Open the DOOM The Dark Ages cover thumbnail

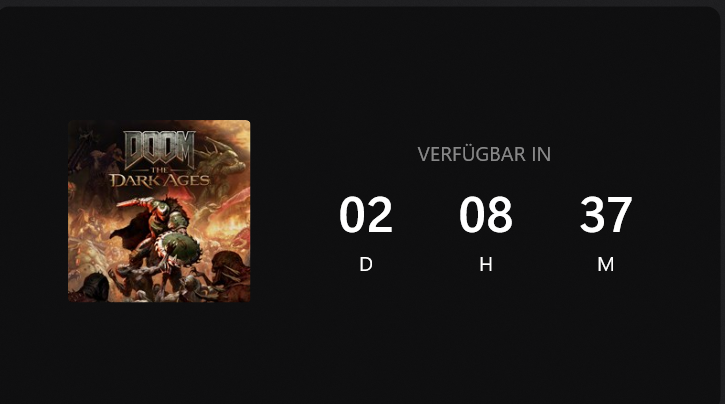click(x=159, y=211)
